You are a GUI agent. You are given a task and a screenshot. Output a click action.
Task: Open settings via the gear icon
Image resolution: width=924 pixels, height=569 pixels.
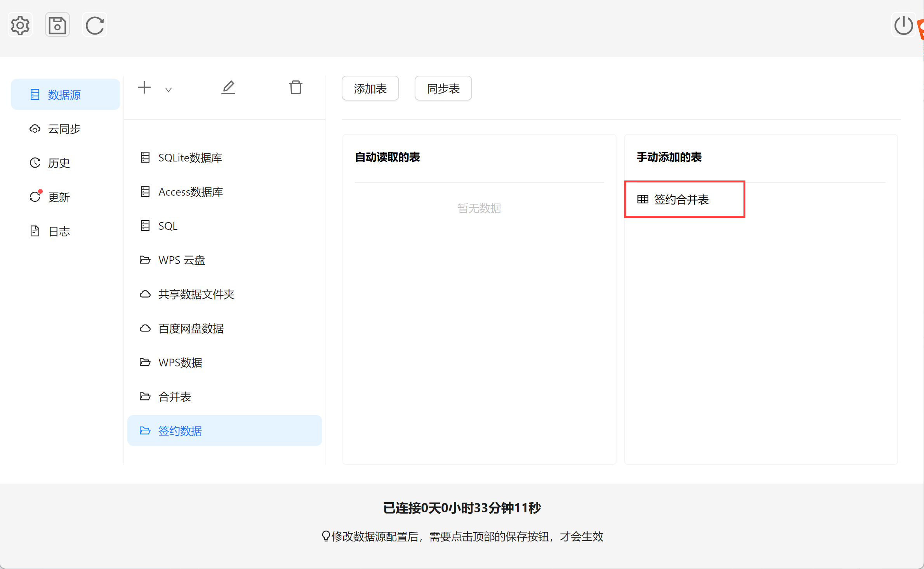click(x=20, y=26)
